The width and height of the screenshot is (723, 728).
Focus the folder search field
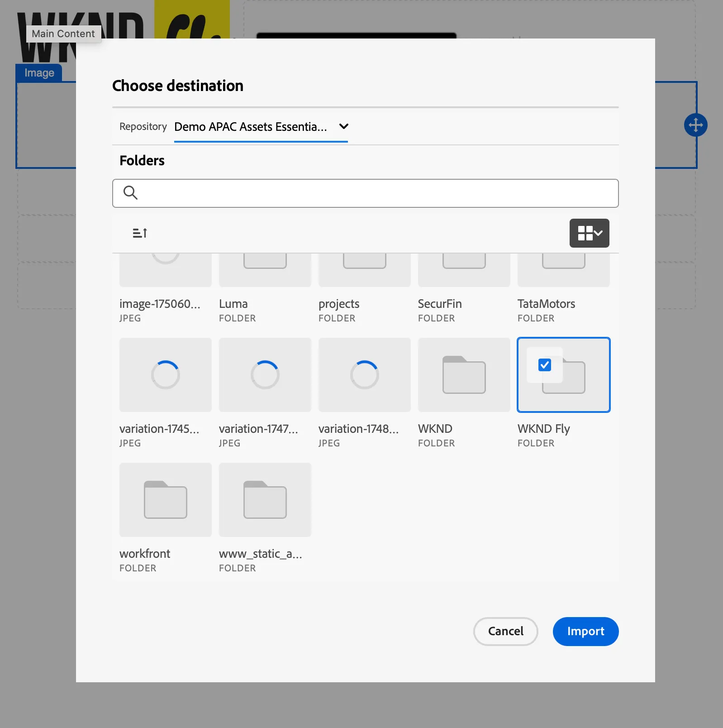366,193
